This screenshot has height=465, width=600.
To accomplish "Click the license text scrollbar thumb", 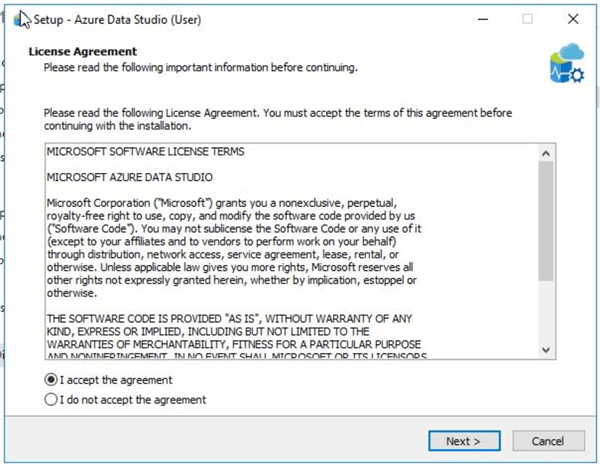I will 546,220.
